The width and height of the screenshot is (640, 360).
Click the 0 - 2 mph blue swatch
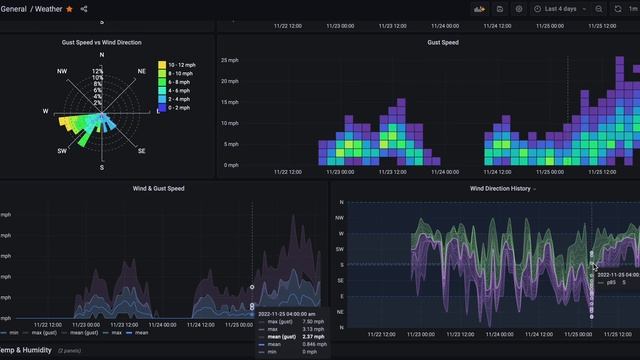pyautogui.click(x=162, y=108)
